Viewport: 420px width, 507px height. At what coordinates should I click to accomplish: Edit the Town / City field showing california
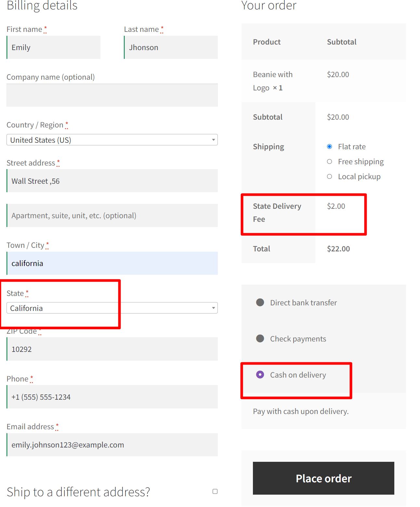coord(112,263)
